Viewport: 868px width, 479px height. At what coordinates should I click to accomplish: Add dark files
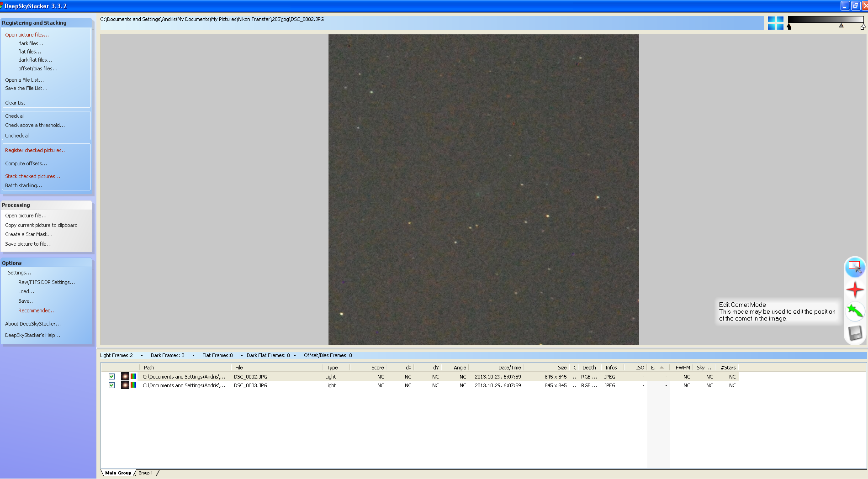point(31,43)
